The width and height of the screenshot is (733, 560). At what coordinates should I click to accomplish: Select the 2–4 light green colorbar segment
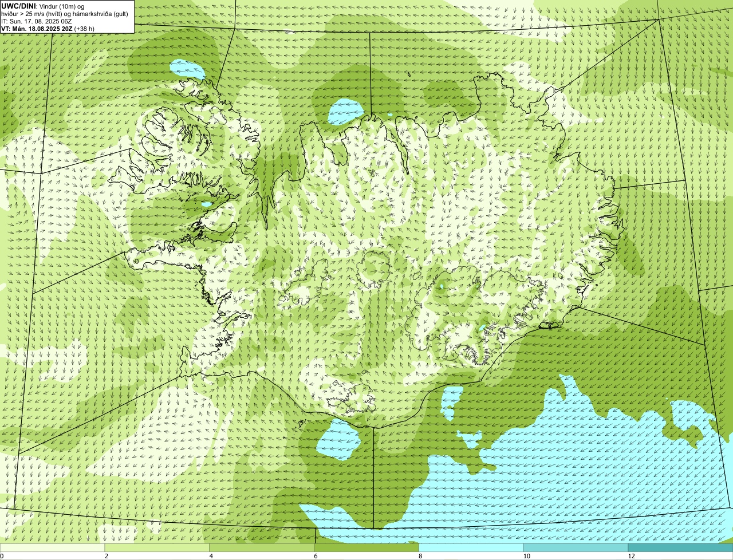tap(157, 548)
